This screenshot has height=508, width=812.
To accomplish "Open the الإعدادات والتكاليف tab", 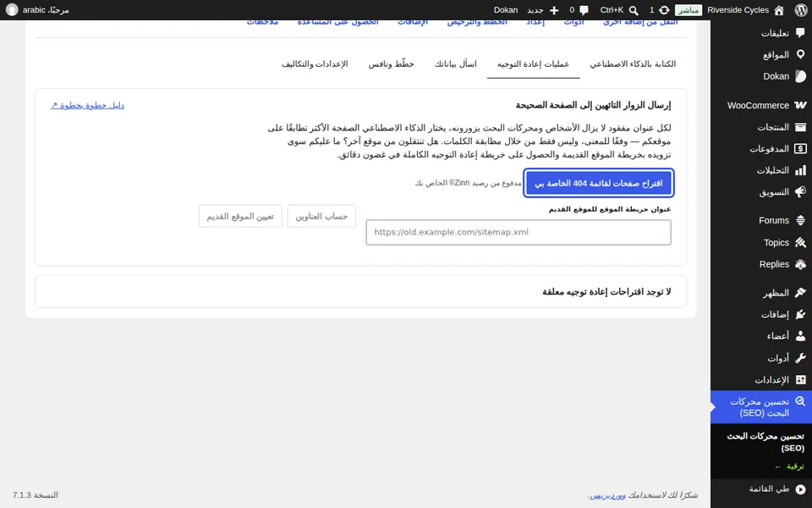I will [315, 63].
